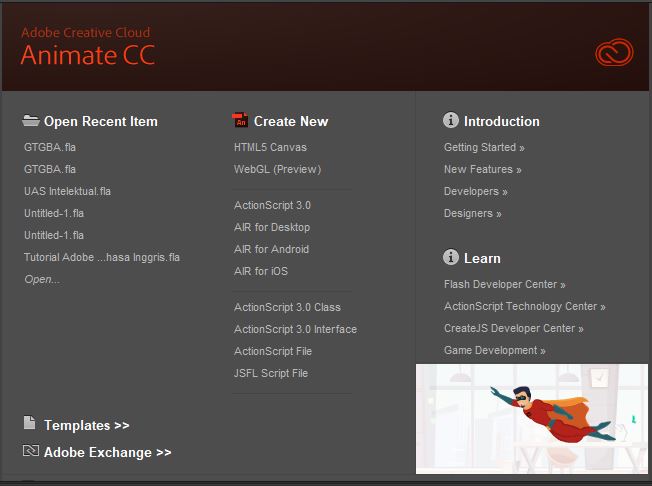Click the Introduction heading
Viewport: 652px width, 486px height.
[x=502, y=121]
